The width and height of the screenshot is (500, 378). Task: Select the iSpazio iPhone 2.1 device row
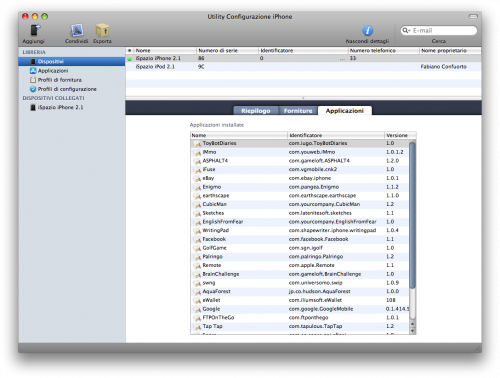tap(303, 58)
